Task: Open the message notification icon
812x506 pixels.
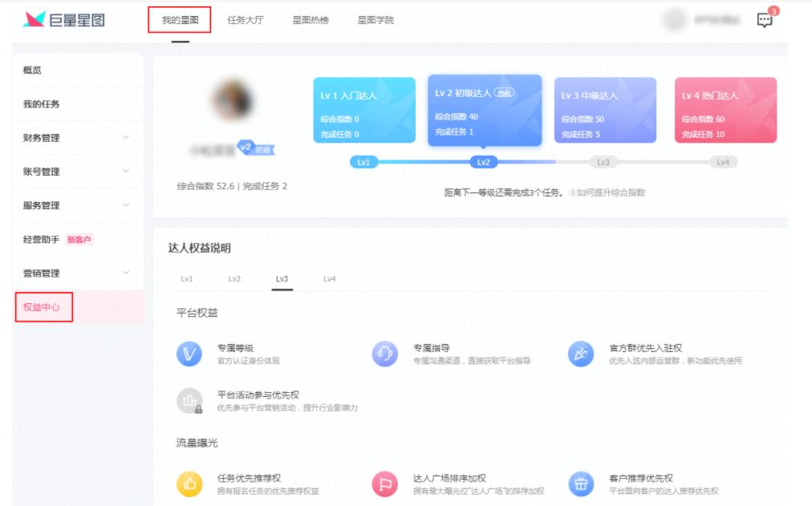Action: pyautogui.click(x=765, y=20)
